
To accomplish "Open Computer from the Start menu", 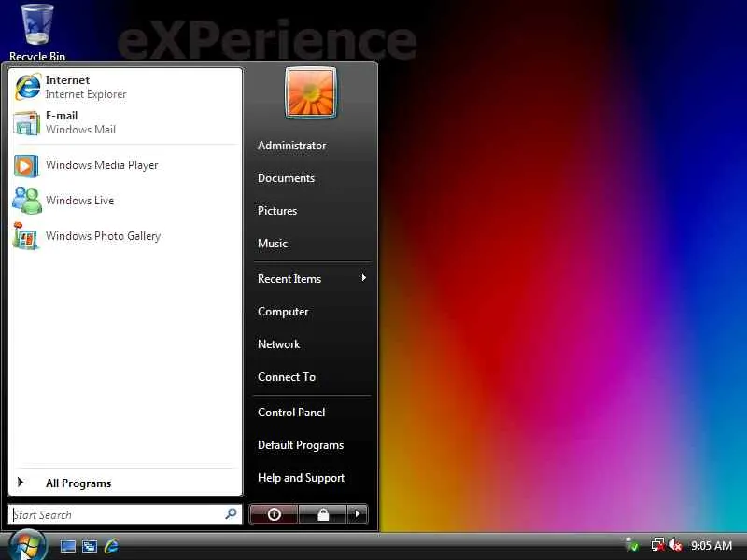I will (283, 312).
